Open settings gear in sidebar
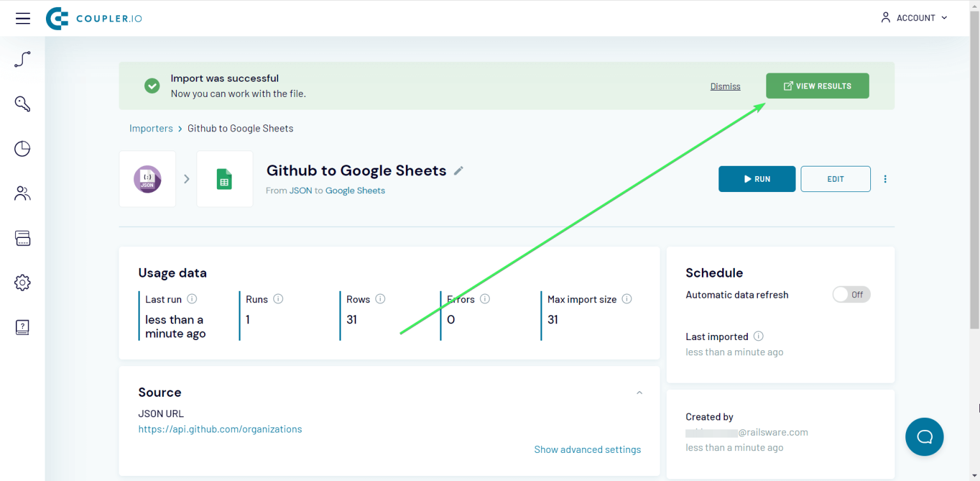 [22, 282]
